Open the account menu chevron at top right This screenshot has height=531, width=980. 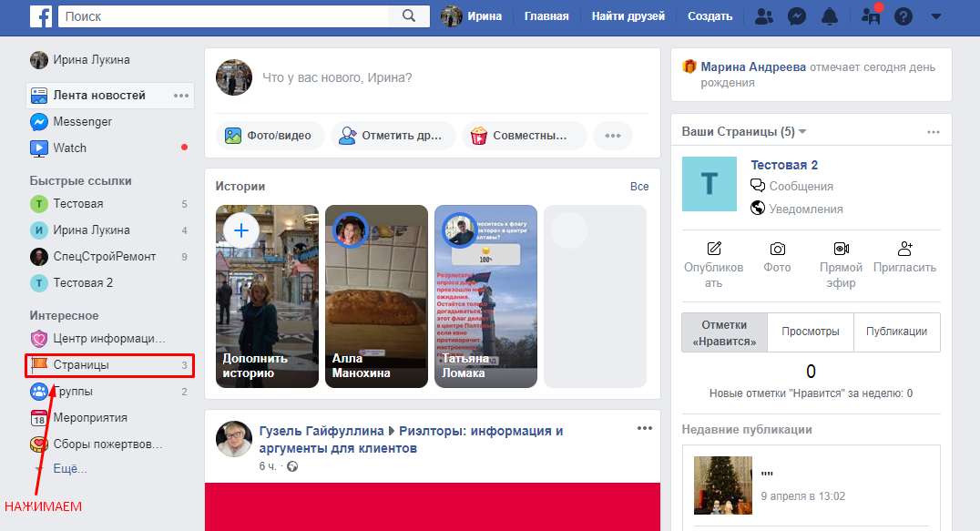[935, 15]
